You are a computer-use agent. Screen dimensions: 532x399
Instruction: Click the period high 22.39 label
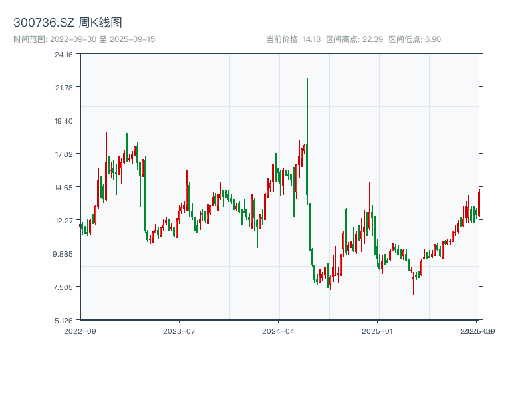tap(354, 39)
